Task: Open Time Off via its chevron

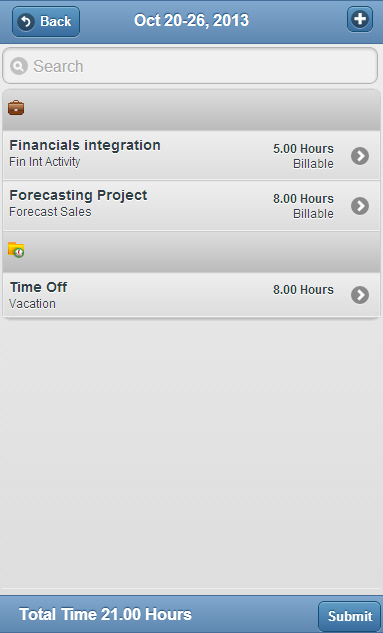Action: [360, 295]
